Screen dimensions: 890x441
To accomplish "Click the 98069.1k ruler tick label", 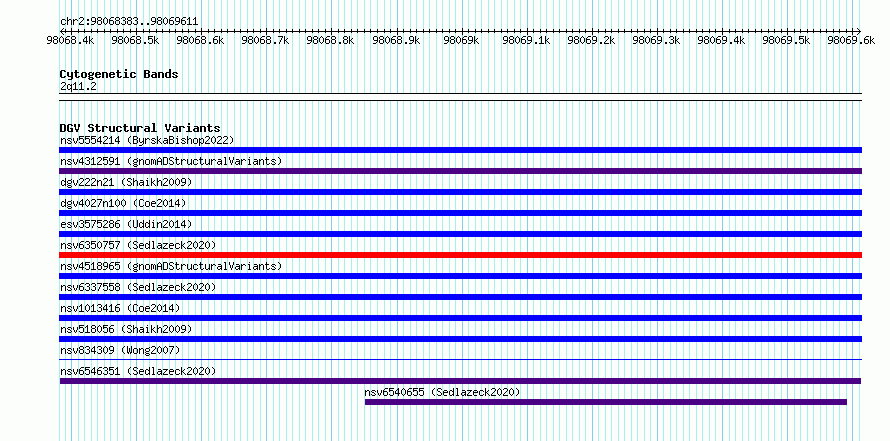I will click(526, 40).
